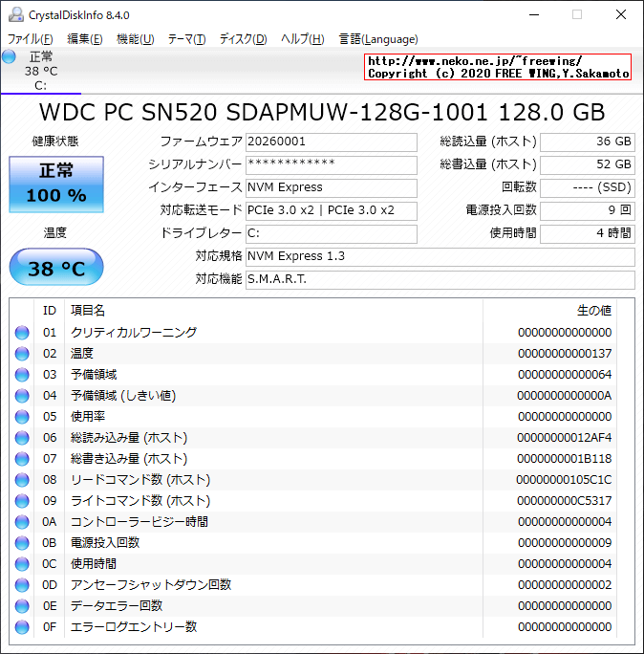Click the standard field NVM Express 1.3
Image resolution: width=644 pixels, height=654 pixels.
click(440, 256)
